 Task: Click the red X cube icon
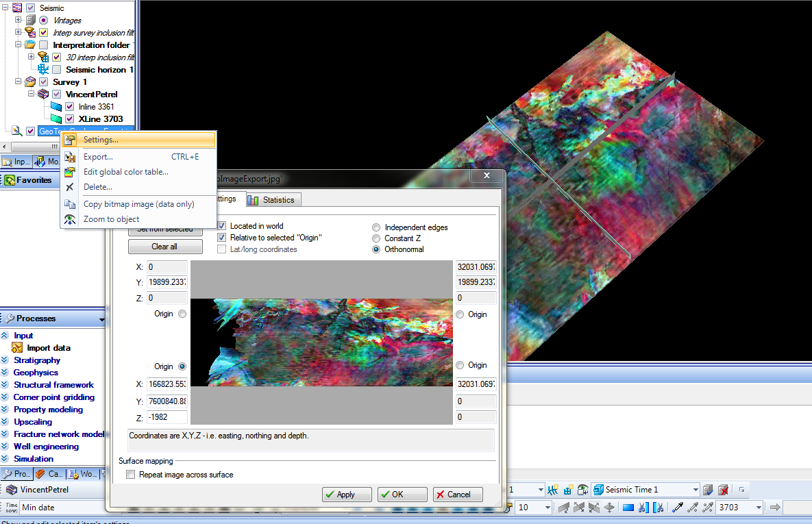[x=722, y=490]
